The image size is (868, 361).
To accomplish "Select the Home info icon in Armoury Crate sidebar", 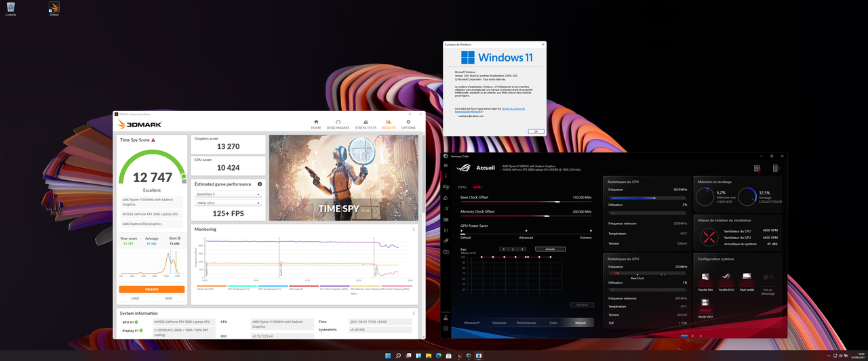I will (x=446, y=177).
